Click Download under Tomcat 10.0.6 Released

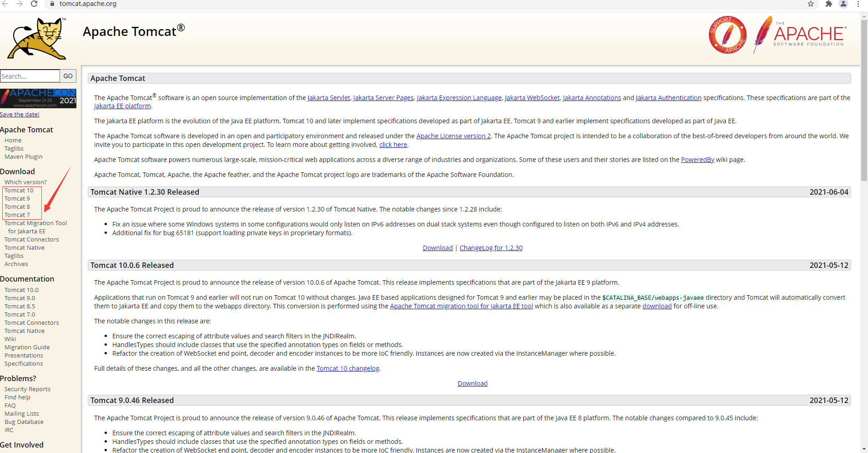point(472,383)
